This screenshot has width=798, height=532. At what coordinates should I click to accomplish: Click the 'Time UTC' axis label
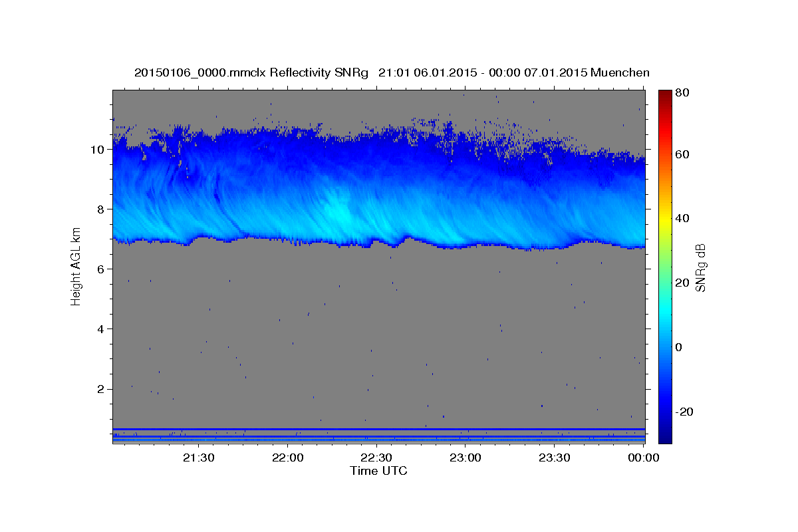(378, 471)
